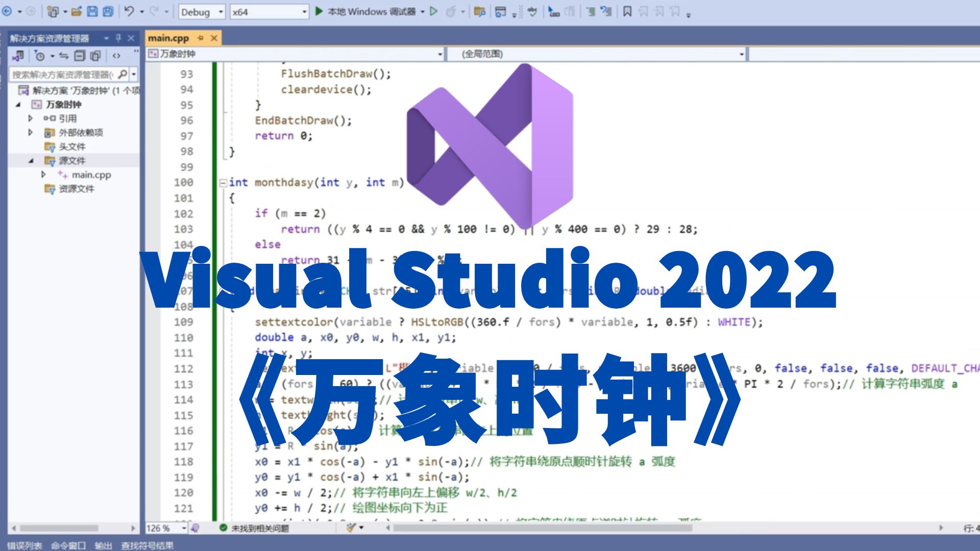Click the find in files folder icon
Screen dimensions: 980x551
coord(480,11)
